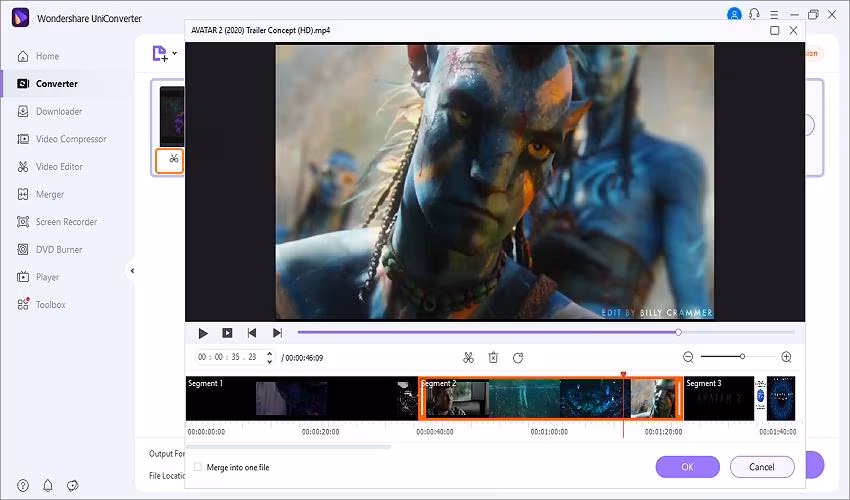Click the current time input field
Image resolution: width=850 pixels, height=500 pixels.
[229, 357]
